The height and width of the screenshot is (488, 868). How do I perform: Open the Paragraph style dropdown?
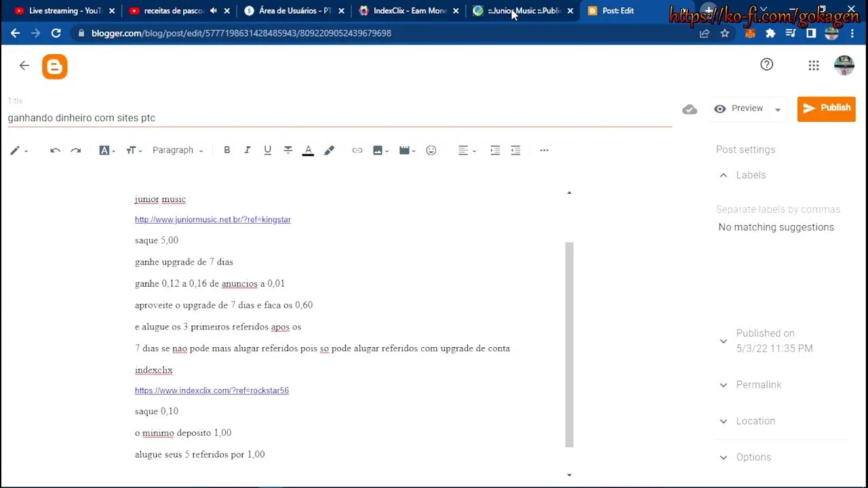(x=178, y=150)
